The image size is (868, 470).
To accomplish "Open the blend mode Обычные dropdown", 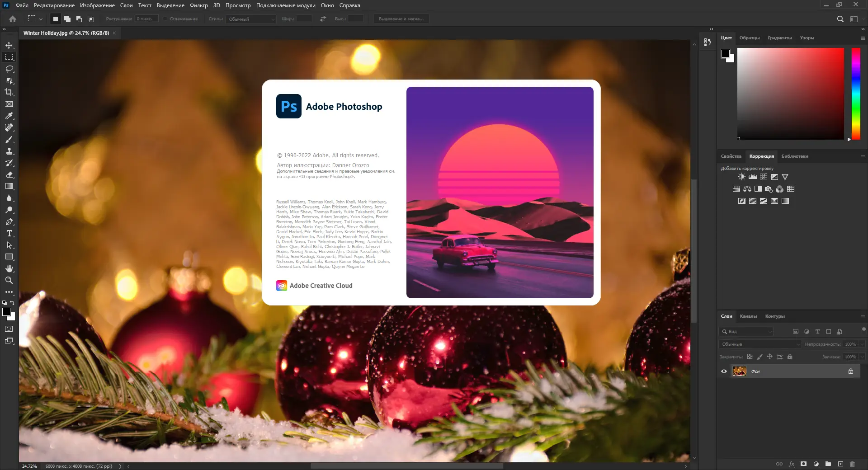I will coord(760,344).
